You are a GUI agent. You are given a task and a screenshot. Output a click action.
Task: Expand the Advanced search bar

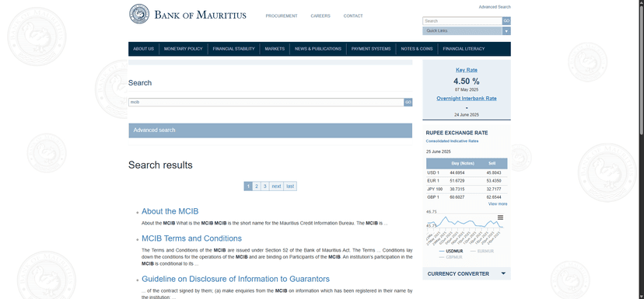click(x=270, y=130)
